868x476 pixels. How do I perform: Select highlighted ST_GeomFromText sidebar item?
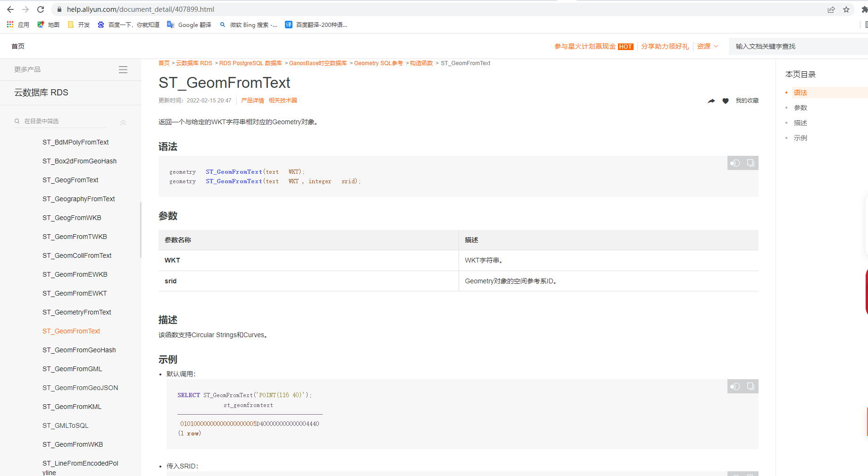click(x=71, y=331)
